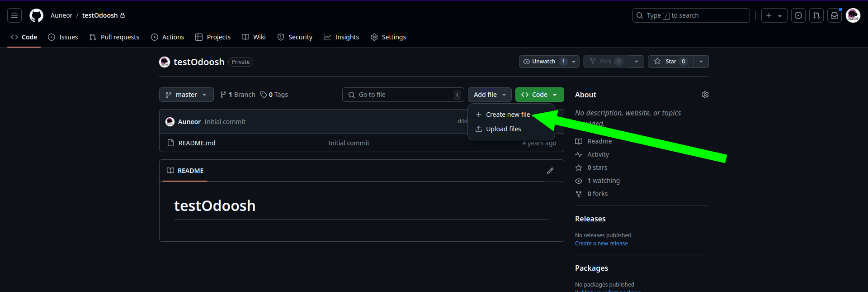Select Upload files menu option
Screen dimensions: 868x292
tap(503, 129)
